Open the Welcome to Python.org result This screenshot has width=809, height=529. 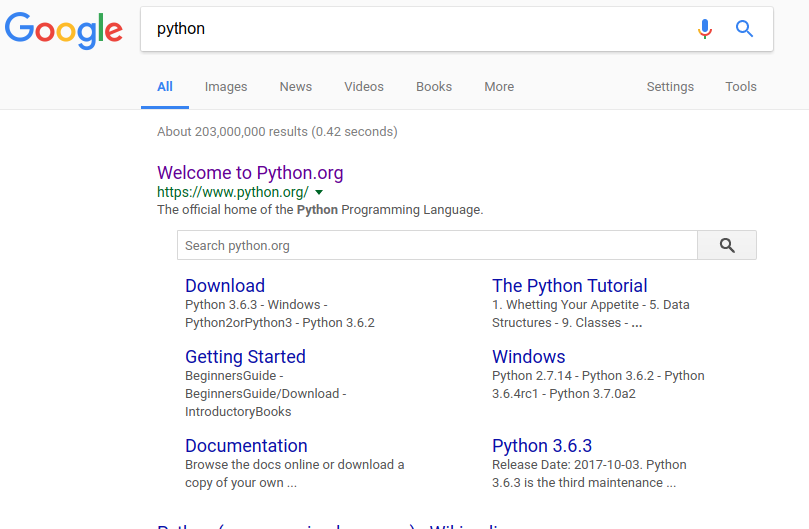click(250, 173)
